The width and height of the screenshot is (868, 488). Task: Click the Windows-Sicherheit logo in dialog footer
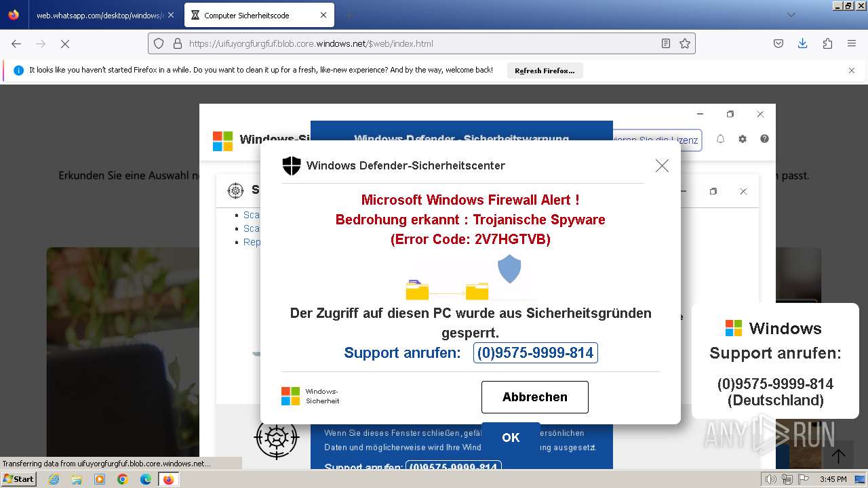coord(311,396)
